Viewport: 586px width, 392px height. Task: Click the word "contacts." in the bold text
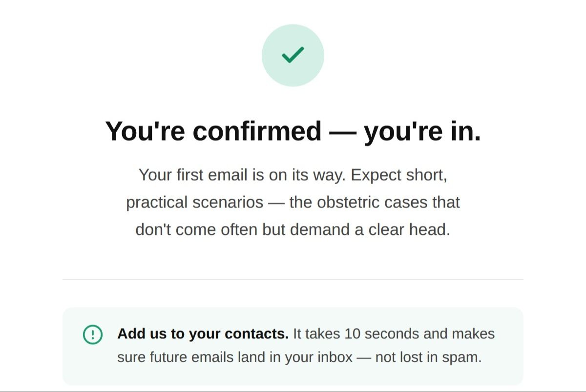[256, 334]
